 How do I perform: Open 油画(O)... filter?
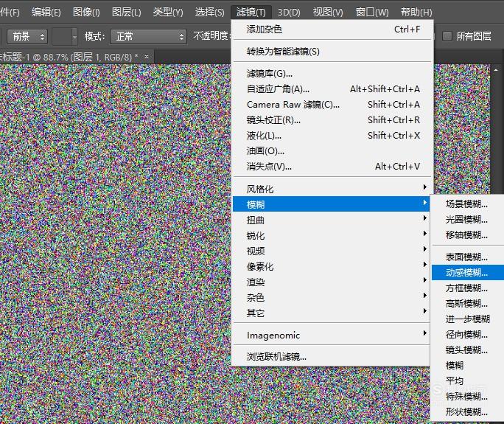coord(333,151)
